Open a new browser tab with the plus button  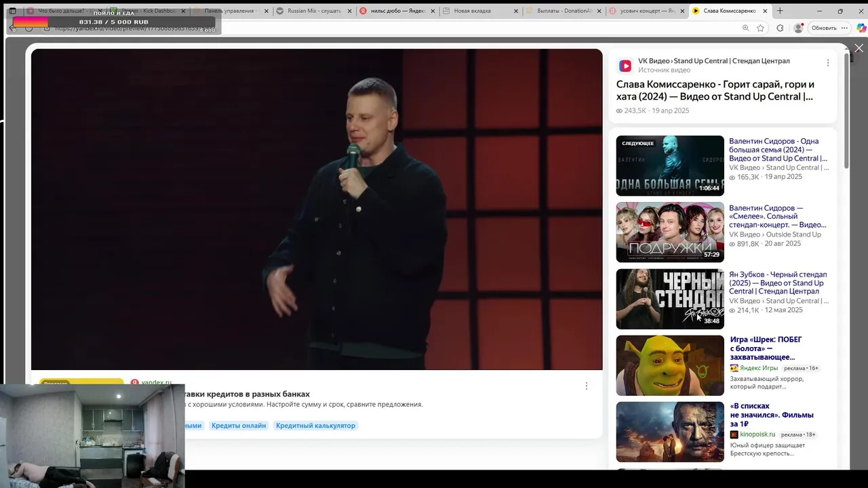click(780, 11)
